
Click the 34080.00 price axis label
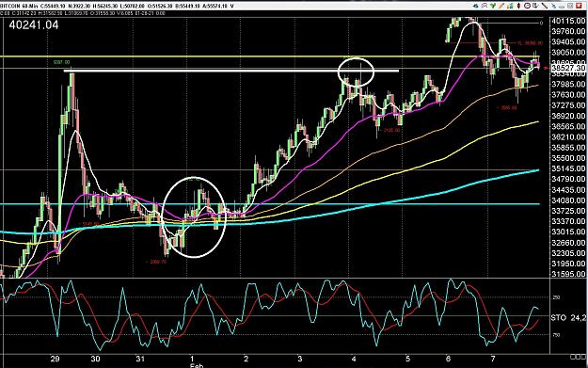pyautogui.click(x=568, y=200)
